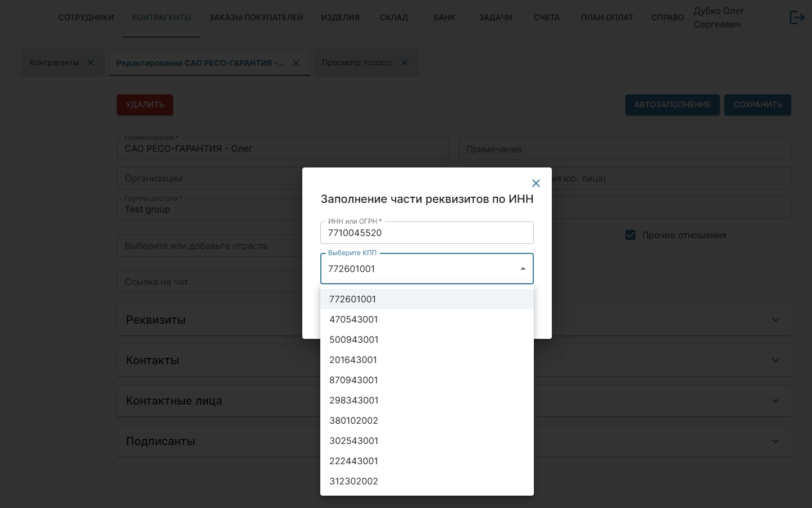Screen dimensions: 812x508
Task: Toggle the Прочие отношения checkbox
Action: pyautogui.click(x=630, y=235)
